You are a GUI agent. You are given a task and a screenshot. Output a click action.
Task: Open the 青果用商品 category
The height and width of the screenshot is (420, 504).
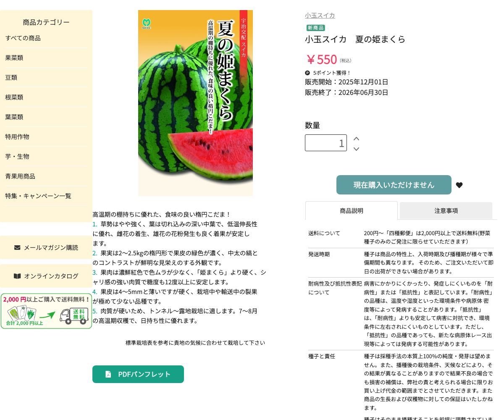pos(20,176)
